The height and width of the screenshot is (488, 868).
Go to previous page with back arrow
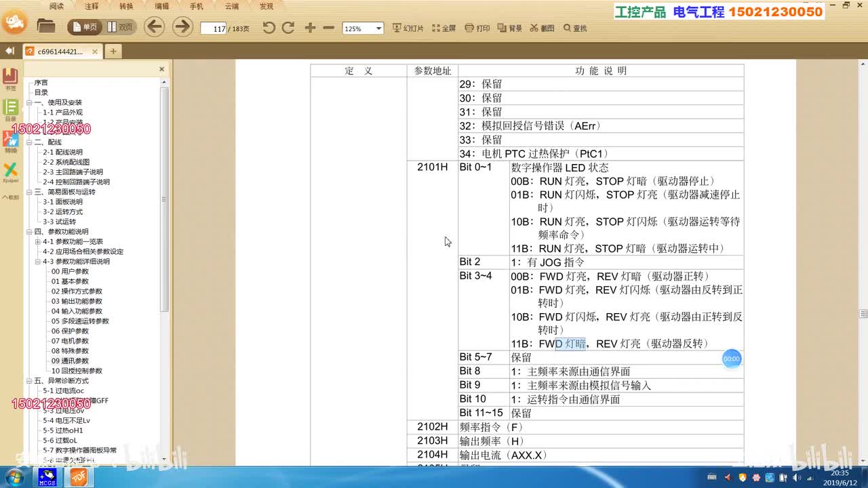pyautogui.click(x=154, y=27)
